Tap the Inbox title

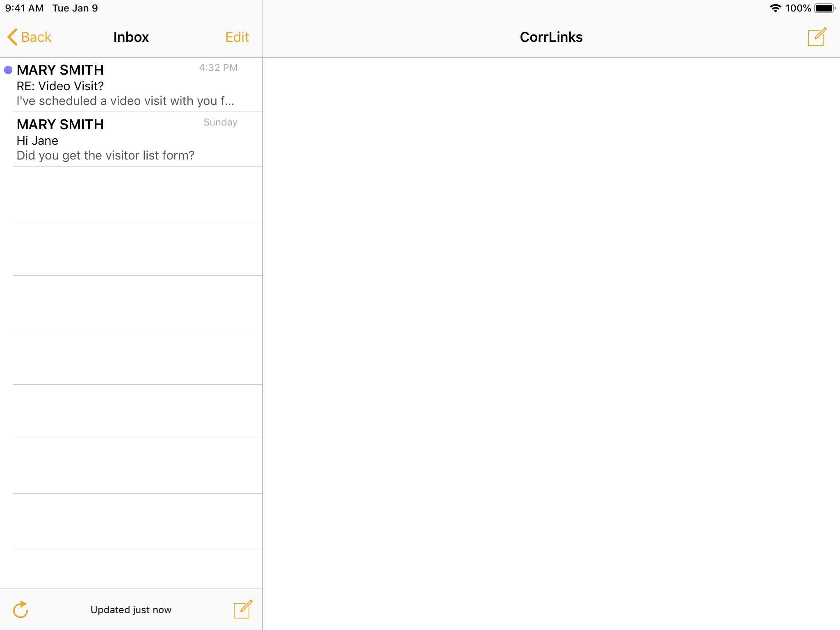coord(131,37)
